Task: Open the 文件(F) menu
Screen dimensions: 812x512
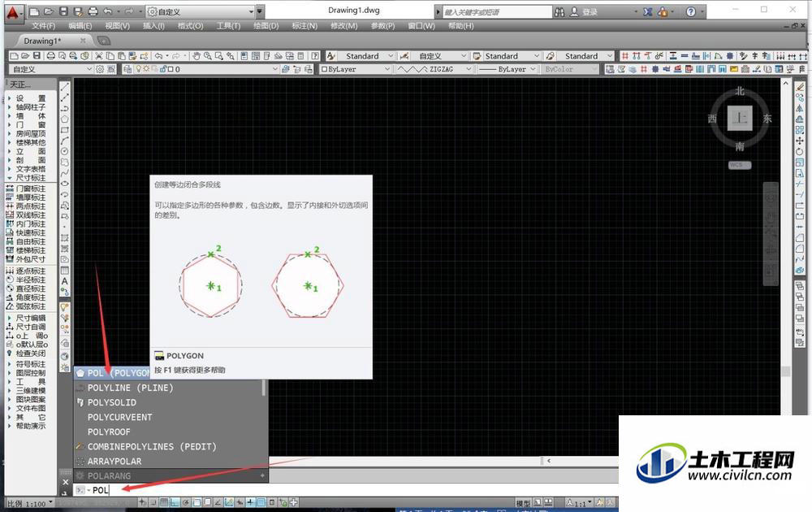Action: click(44, 26)
